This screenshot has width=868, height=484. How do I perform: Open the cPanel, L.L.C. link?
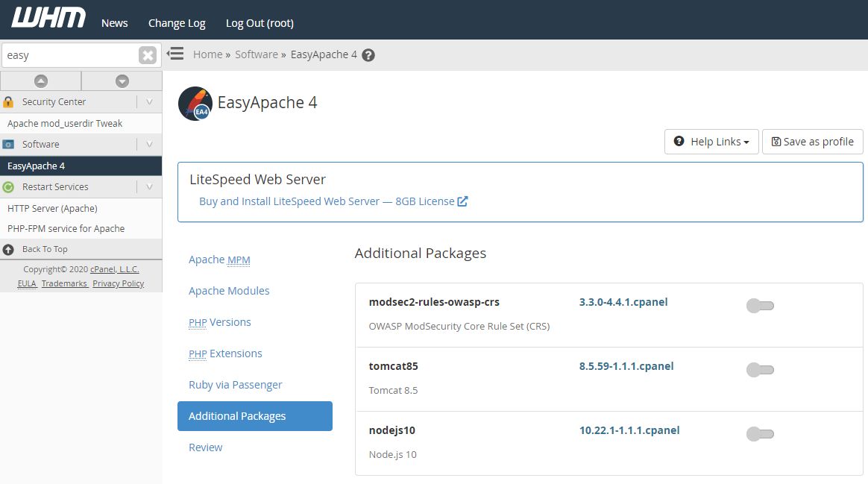click(x=115, y=269)
